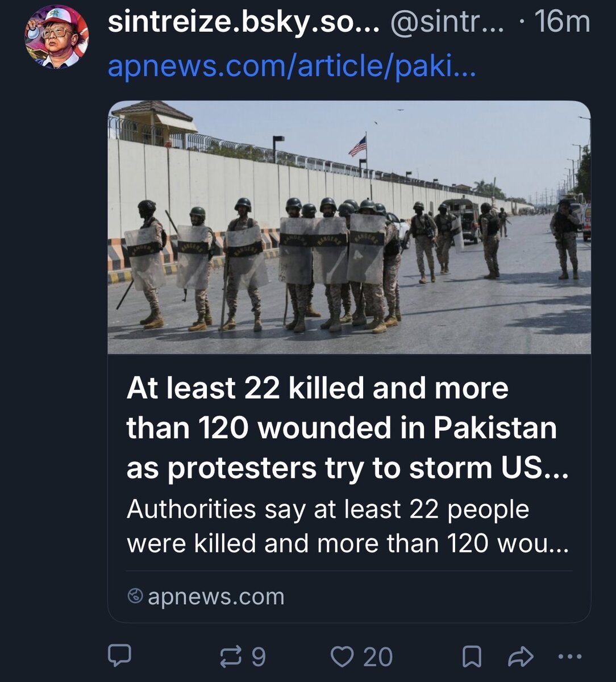
Task: Open sintreize profile avatar
Action: [56, 37]
